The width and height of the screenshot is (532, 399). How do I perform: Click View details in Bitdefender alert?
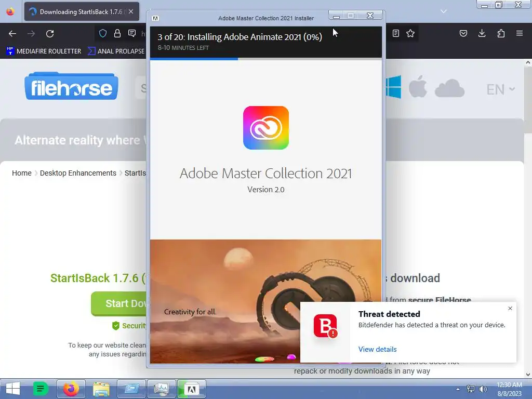coord(377,349)
